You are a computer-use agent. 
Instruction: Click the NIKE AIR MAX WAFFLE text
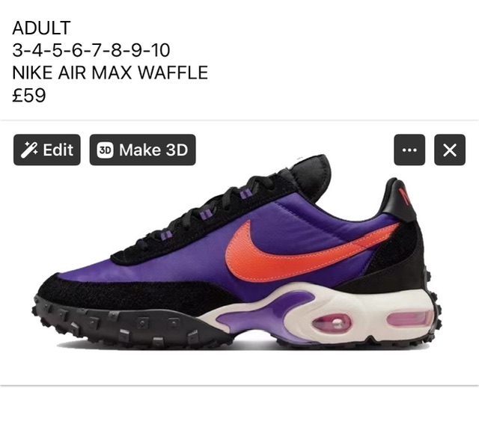pyautogui.click(x=110, y=73)
